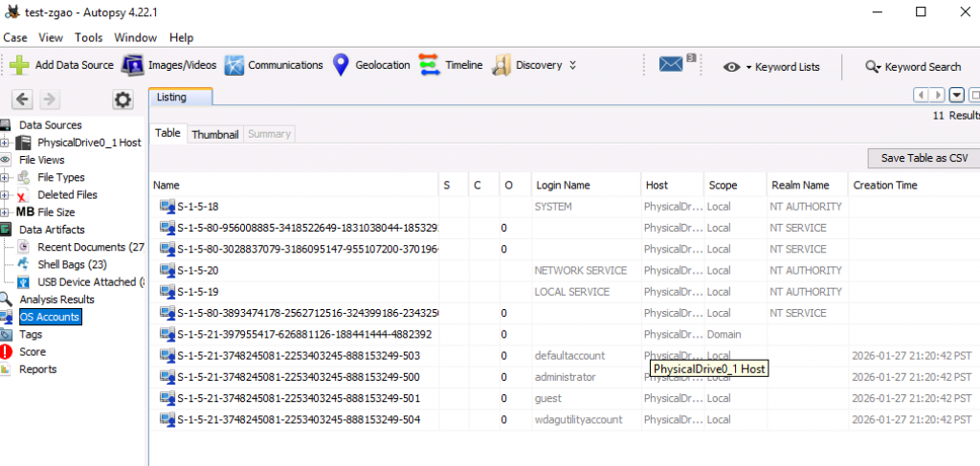
Task: Open the Communications tool
Action: pyautogui.click(x=235, y=66)
